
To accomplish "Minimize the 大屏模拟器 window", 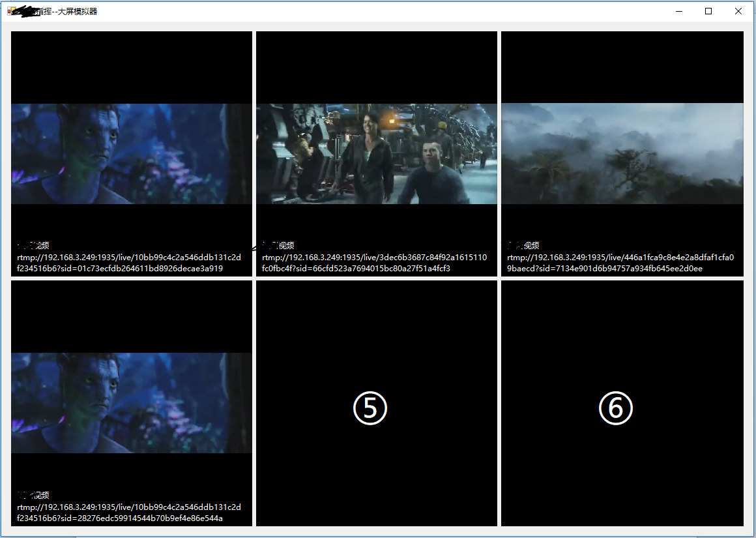I will tap(679, 11).
